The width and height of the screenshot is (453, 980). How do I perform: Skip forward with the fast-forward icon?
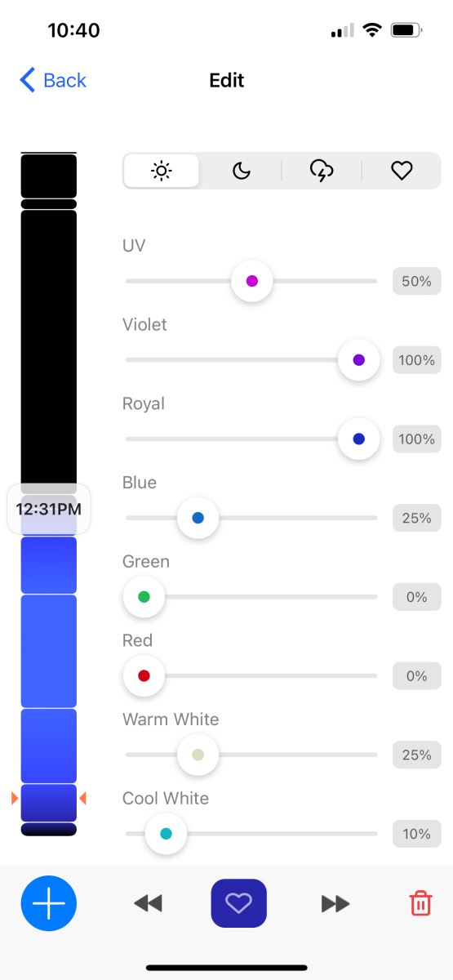pyautogui.click(x=335, y=903)
